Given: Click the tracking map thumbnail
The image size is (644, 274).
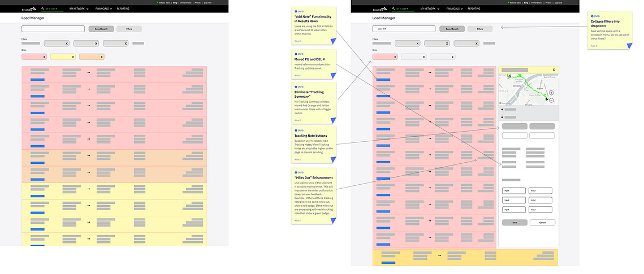Looking at the screenshot, I should (x=528, y=89).
